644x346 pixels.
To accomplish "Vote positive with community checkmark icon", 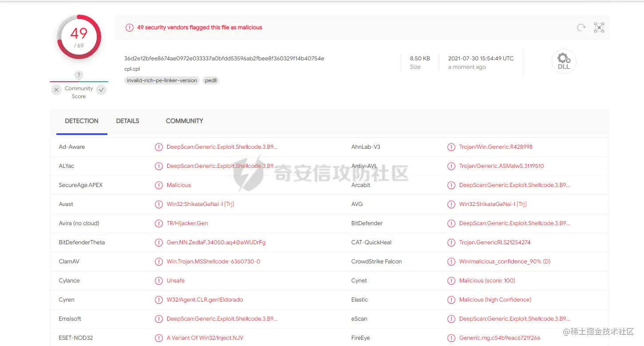I will (101, 90).
